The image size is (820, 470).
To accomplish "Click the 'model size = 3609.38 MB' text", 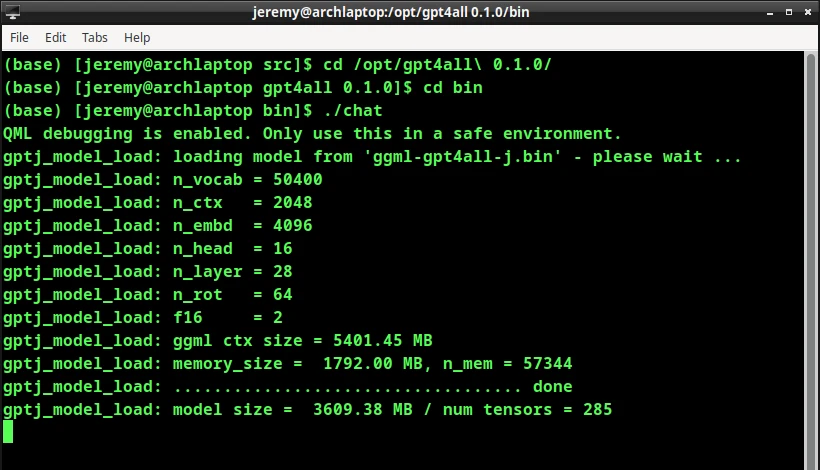I will click(293, 410).
